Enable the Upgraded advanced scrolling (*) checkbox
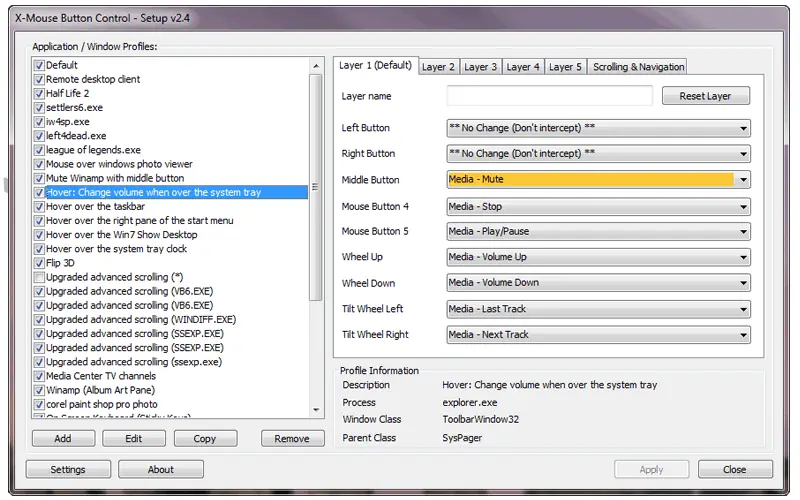Viewport: 800px width, 500px height. click(39, 278)
